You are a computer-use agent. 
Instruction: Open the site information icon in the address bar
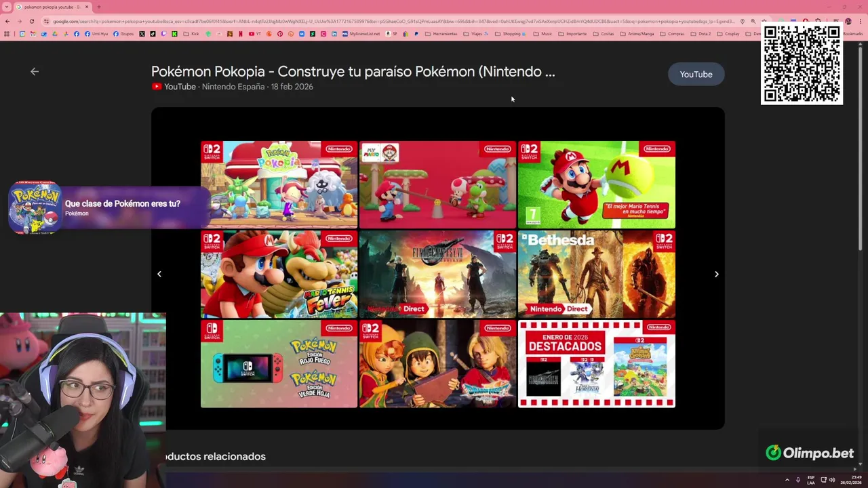46,21
